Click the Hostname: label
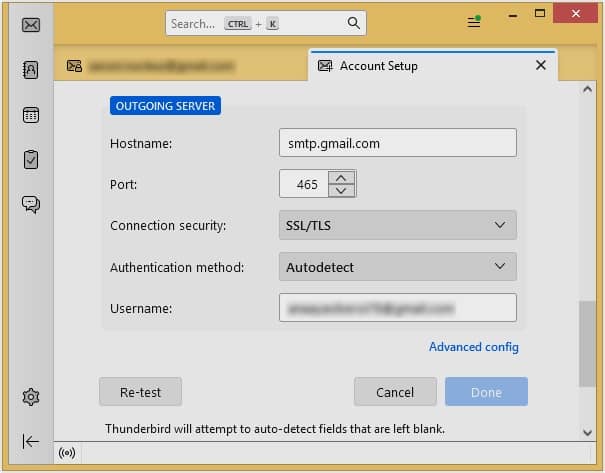The height and width of the screenshot is (473, 605). tap(141, 144)
